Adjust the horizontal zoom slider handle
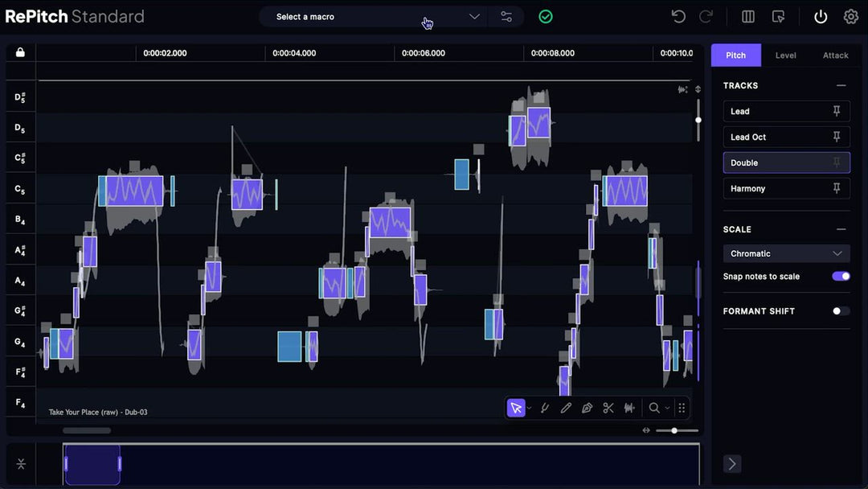Image resolution: width=868 pixels, height=489 pixels. coord(674,430)
